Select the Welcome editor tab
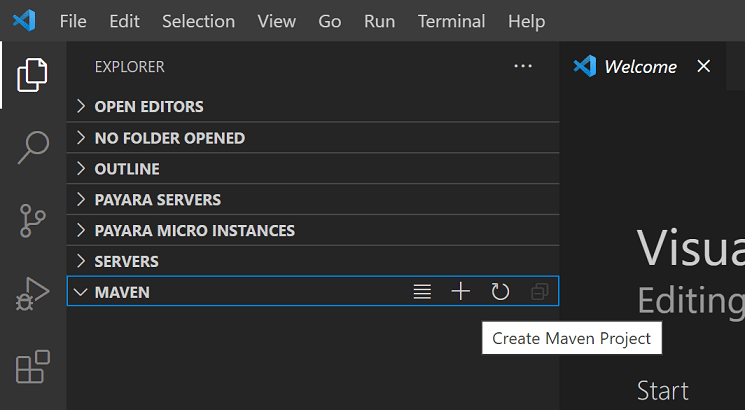745x410 pixels. pyautogui.click(x=640, y=66)
